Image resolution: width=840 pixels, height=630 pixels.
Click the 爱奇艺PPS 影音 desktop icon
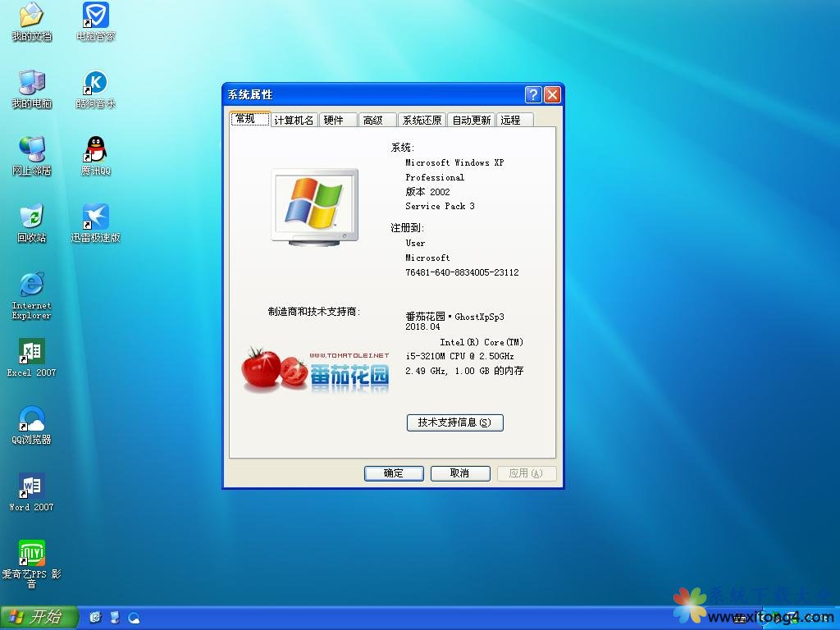pos(31,554)
